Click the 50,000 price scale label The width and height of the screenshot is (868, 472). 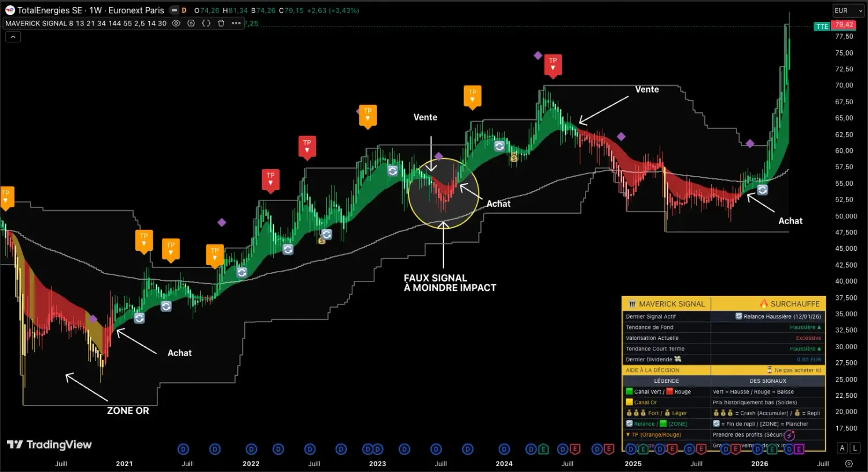[846, 216]
